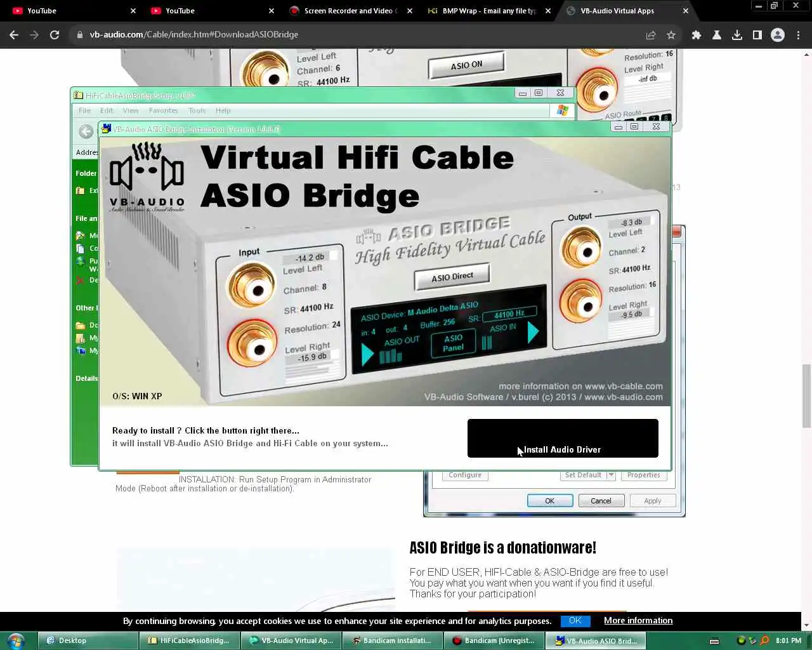Open the Explorer Edit menu
Screen dimensions: 812x650
(x=107, y=110)
